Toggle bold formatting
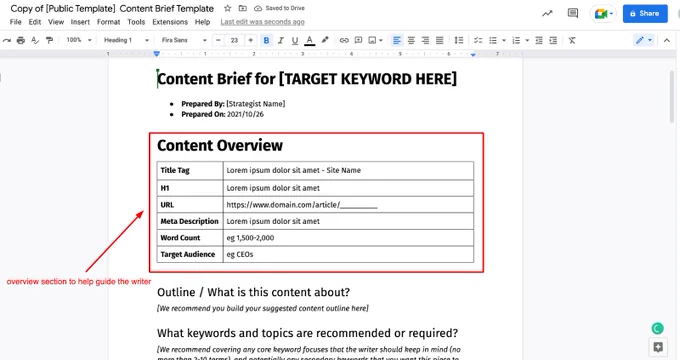This screenshot has width=680, height=360. click(266, 40)
